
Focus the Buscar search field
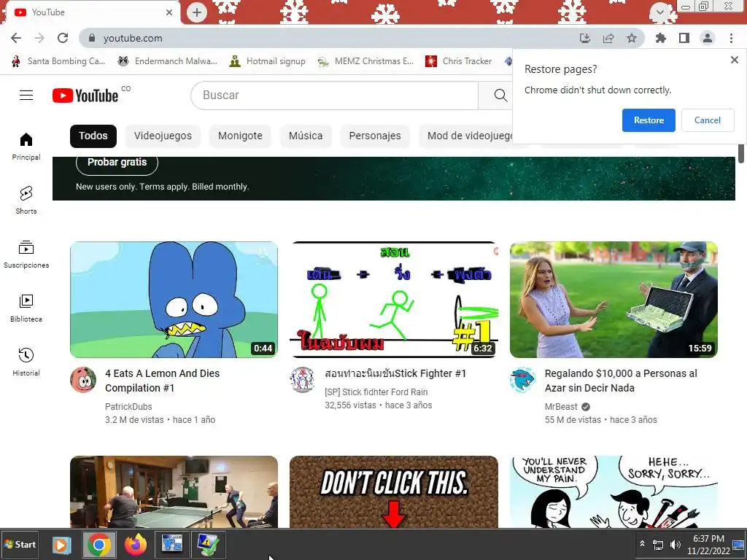334,96
